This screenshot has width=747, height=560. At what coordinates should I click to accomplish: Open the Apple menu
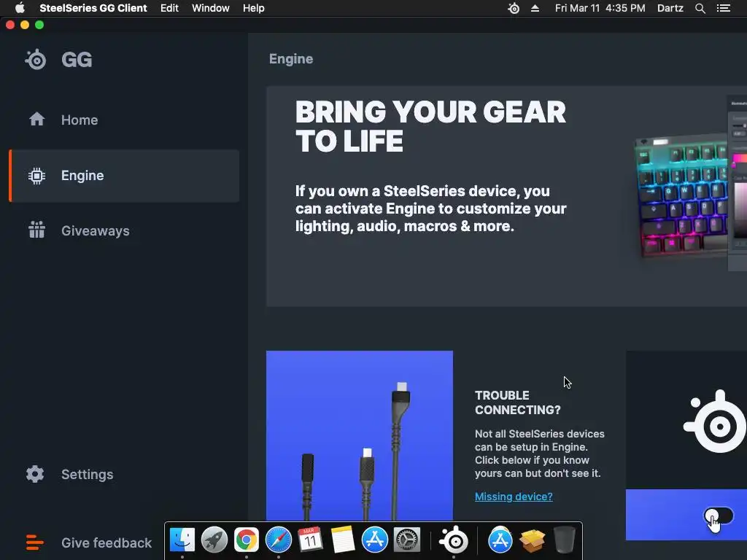[x=20, y=8]
